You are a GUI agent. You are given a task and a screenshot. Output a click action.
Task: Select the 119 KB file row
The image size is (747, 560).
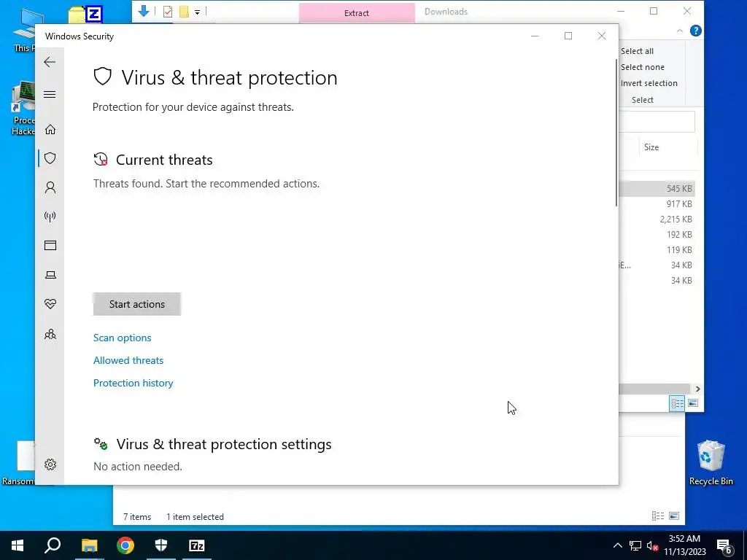657,249
